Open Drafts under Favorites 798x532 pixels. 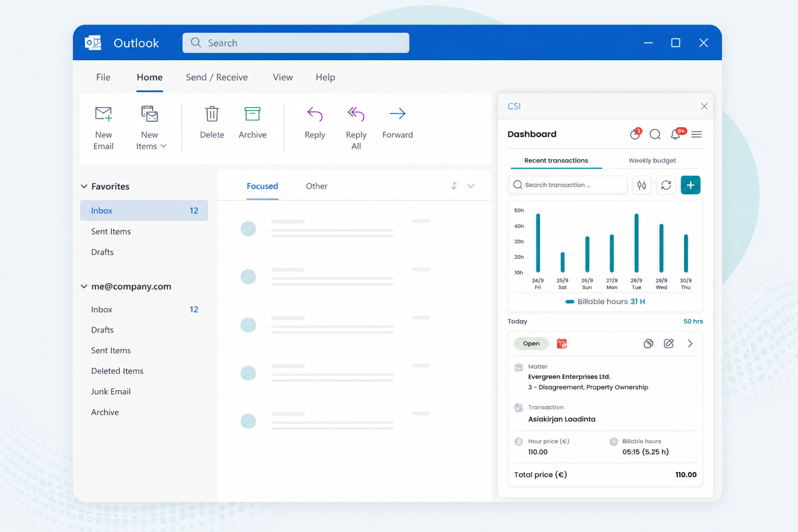(102, 252)
